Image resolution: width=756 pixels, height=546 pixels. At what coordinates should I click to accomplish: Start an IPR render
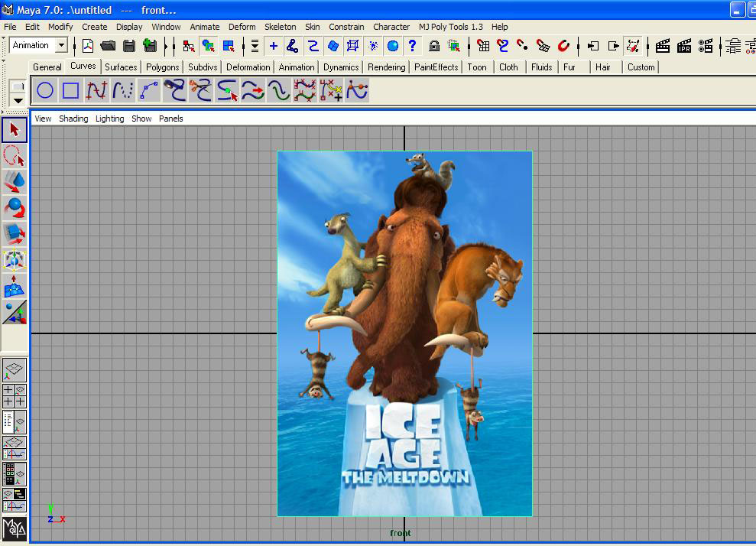[683, 46]
